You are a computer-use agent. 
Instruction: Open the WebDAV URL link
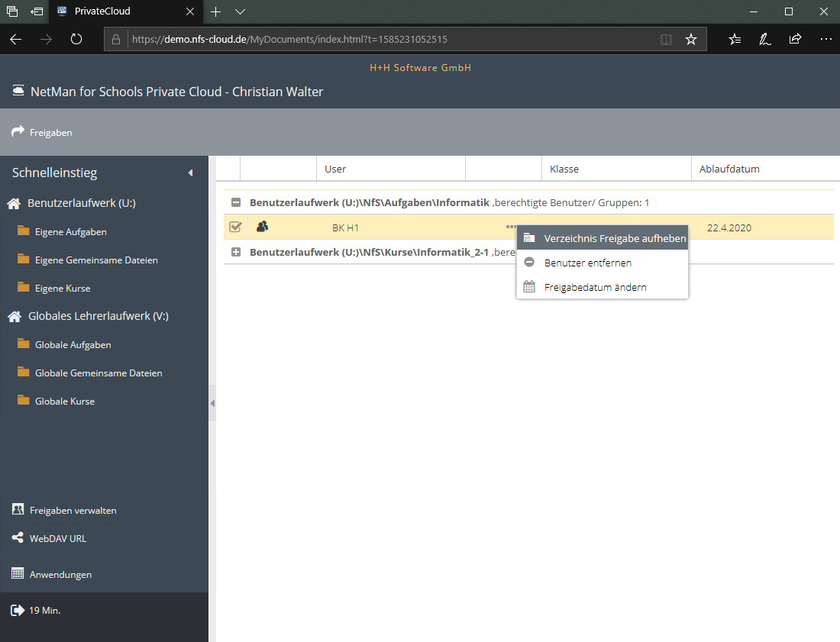click(104, 538)
